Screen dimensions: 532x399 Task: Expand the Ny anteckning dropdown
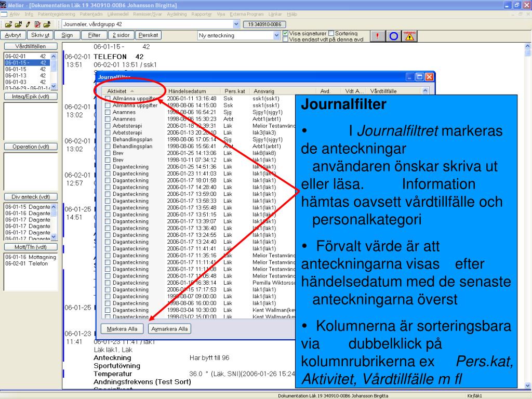tap(276, 35)
